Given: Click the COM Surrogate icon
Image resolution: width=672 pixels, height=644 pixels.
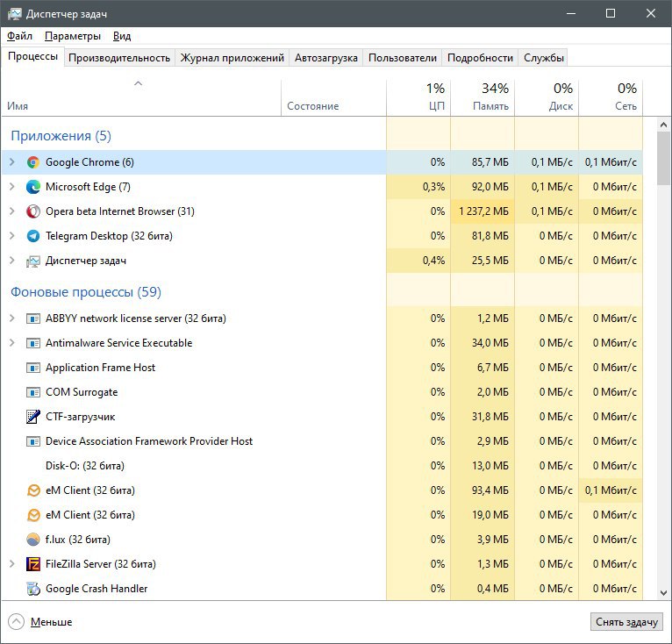Looking at the screenshot, I should pos(33,392).
